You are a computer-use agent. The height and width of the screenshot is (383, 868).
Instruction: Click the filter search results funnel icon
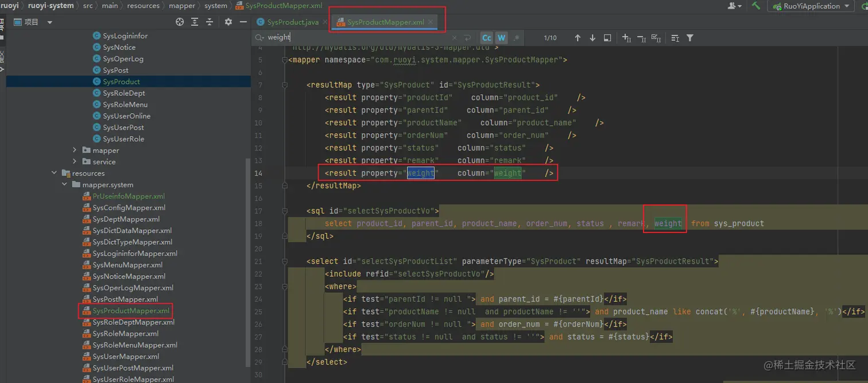tap(690, 38)
